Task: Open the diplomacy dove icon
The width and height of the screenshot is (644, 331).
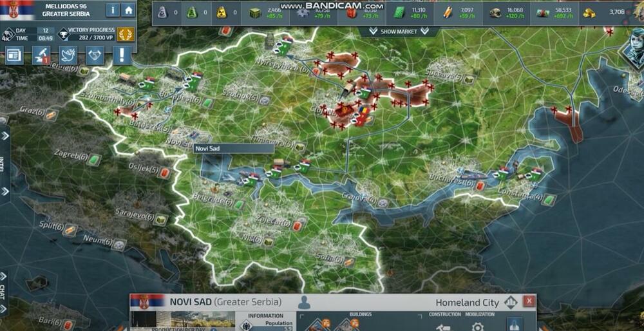Action: click(68, 55)
